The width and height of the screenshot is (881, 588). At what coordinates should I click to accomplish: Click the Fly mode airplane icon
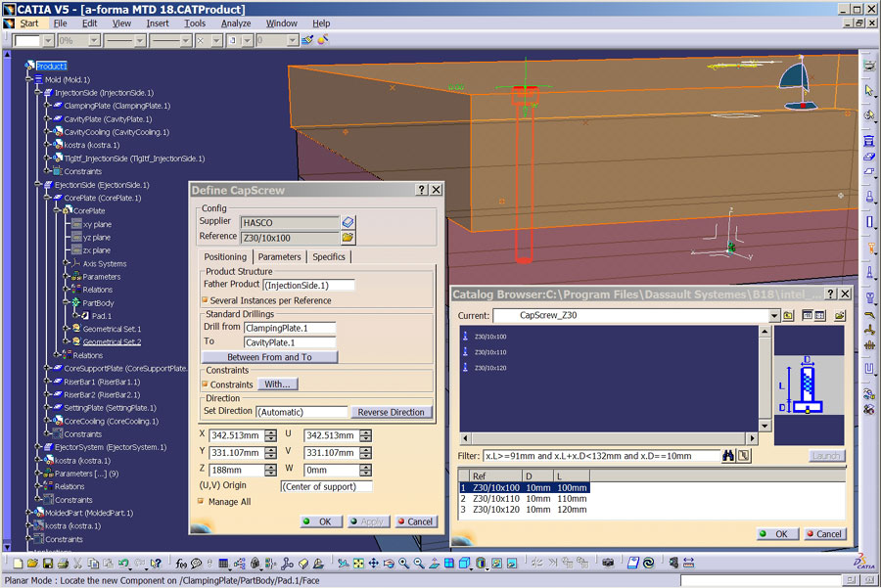344,564
